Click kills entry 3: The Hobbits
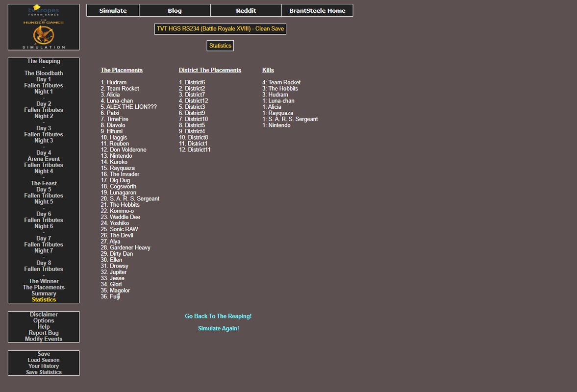This screenshot has height=392, width=577. coord(280,89)
